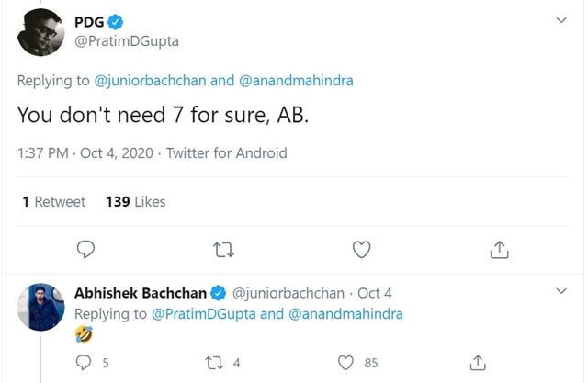View the 1 Retweet list
588x383 pixels.
pyautogui.click(x=54, y=202)
